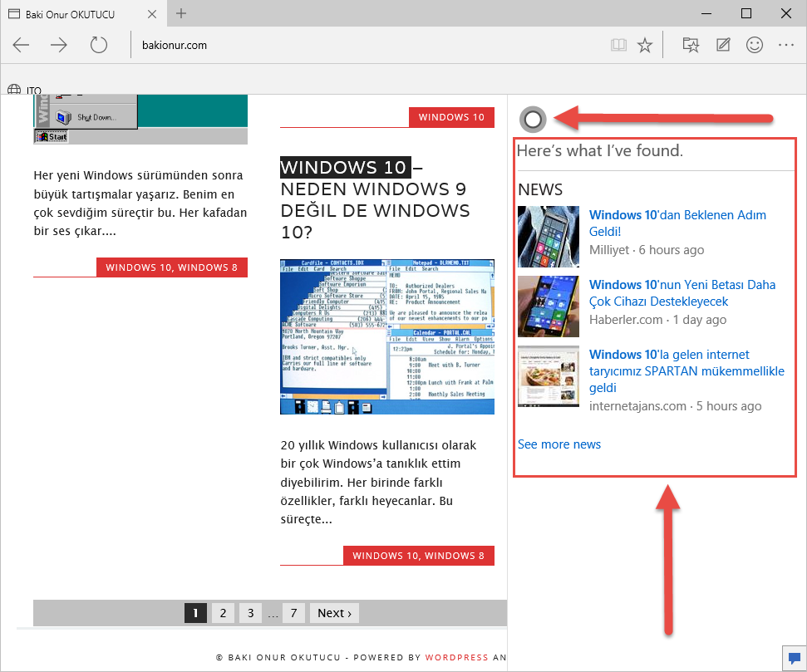Go to pagination page 2

223,613
